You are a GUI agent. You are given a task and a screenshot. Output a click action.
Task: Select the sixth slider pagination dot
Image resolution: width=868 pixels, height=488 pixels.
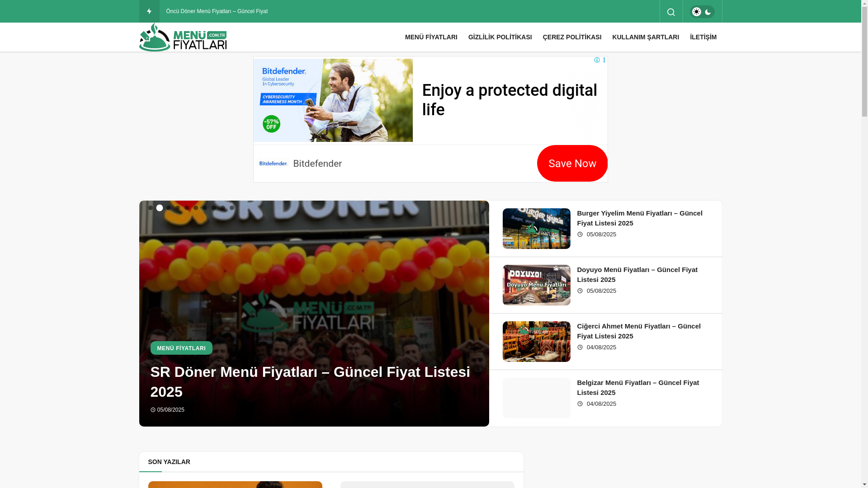click(196, 208)
